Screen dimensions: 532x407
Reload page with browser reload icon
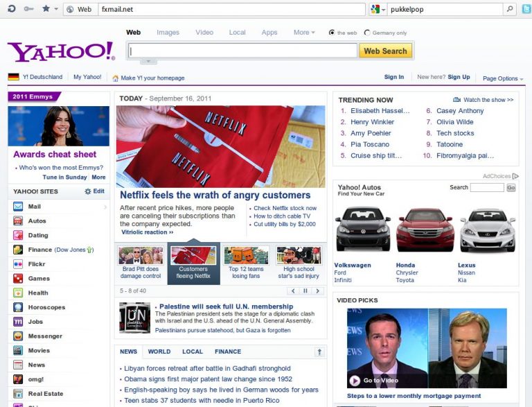click(x=12, y=9)
